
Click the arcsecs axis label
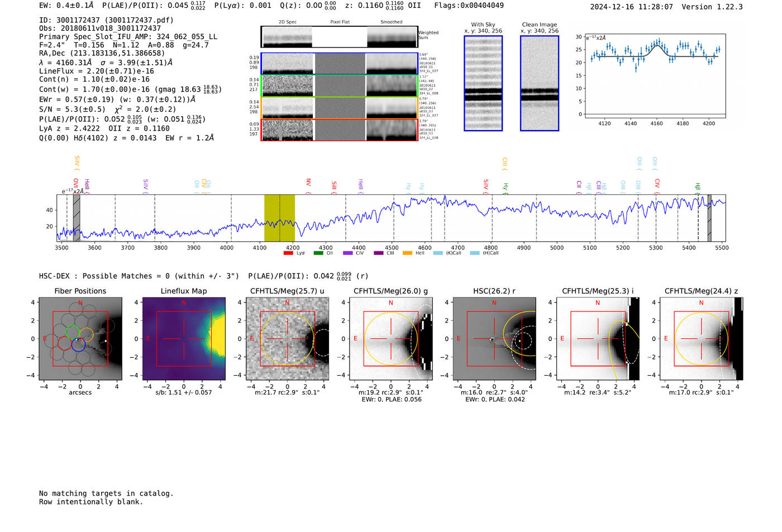click(x=80, y=393)
